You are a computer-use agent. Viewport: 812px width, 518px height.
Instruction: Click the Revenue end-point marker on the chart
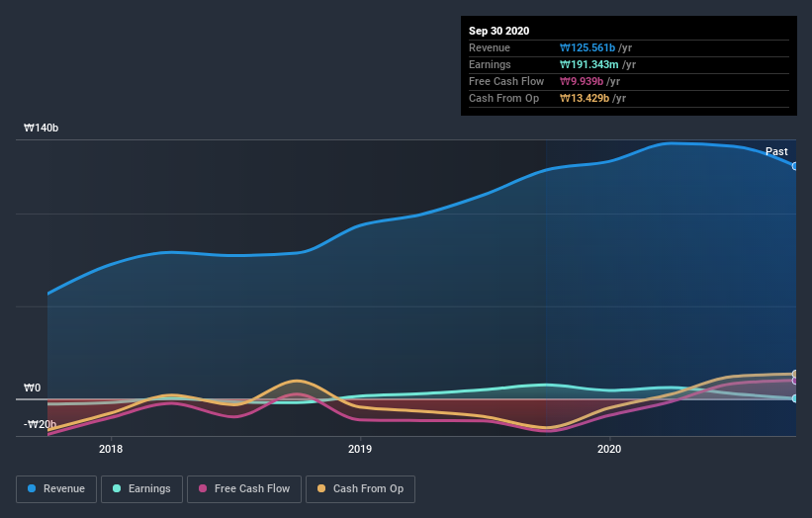point(795,166)
